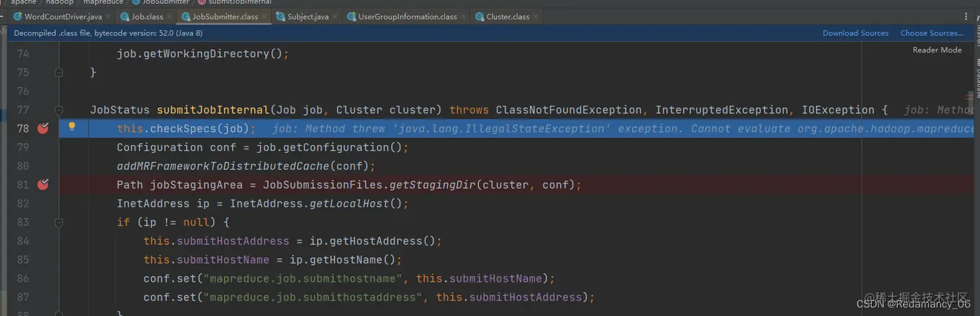Close the Cluster.class tab
980x316 pixels.
(x=536, y=17)
